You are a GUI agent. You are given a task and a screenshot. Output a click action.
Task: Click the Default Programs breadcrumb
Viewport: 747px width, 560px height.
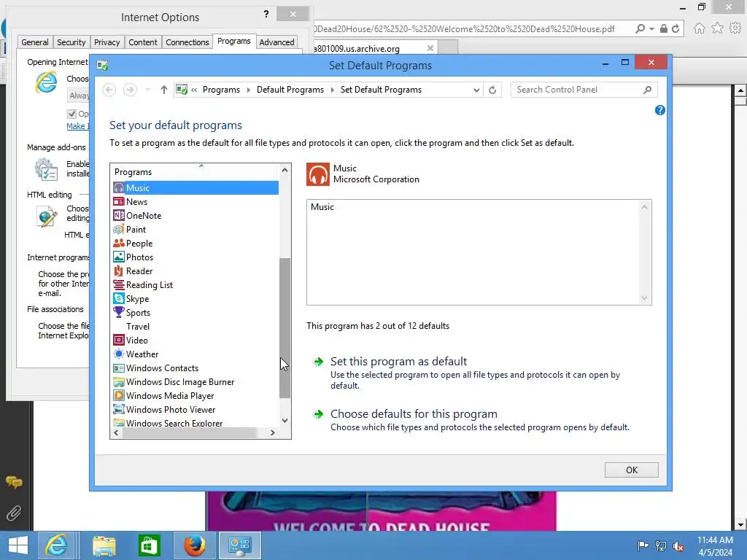[x=290, y=90]
